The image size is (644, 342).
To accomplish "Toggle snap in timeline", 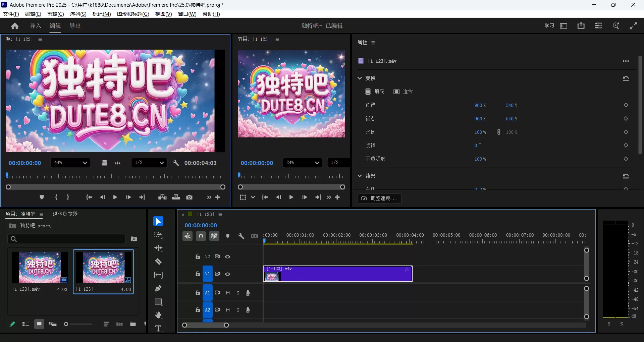I will (201, 236).
